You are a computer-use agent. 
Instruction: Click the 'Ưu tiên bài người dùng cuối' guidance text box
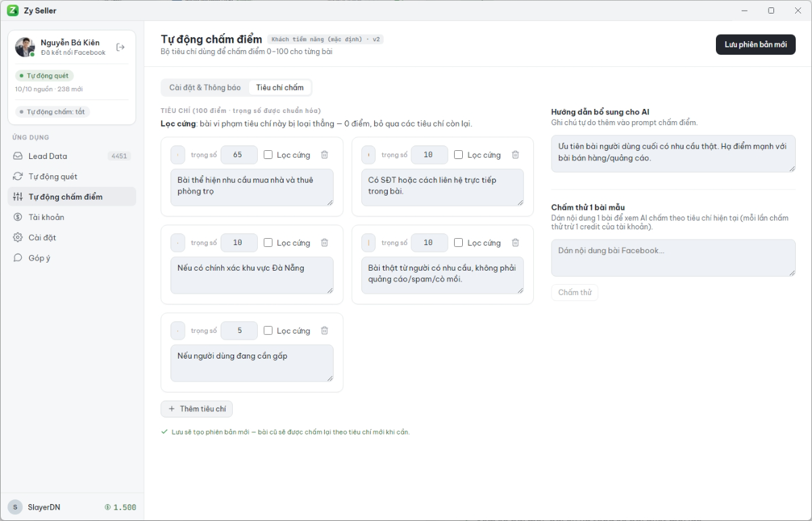pos(673,154)
